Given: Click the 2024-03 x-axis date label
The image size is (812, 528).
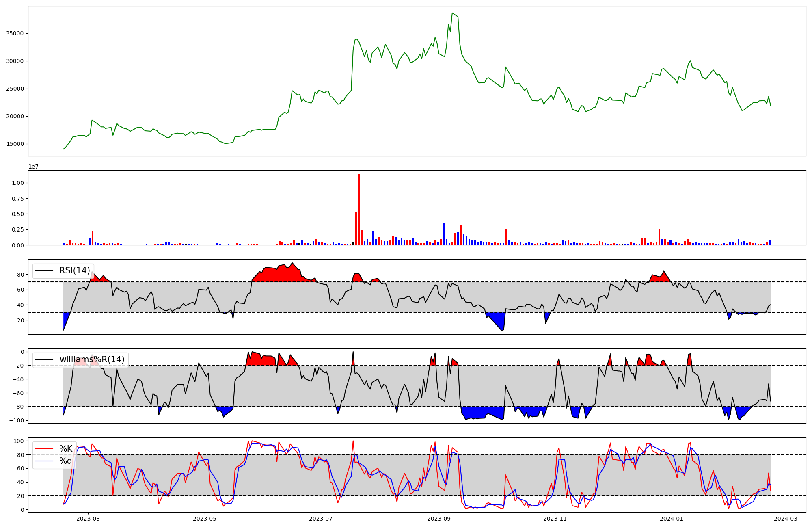Looking at the screenshot, I should [x=786, y=519].
